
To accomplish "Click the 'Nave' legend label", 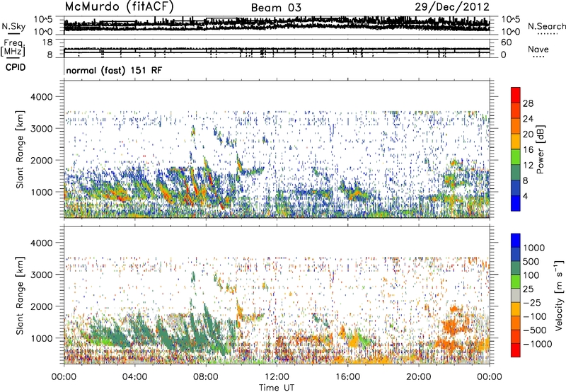I will pyautogui.click(x=538, y=50).
